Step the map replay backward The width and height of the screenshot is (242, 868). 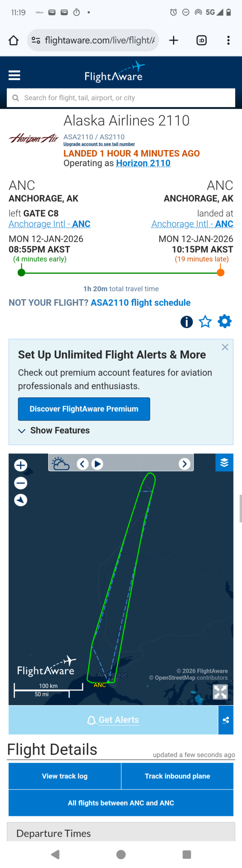tap(83, 464)
